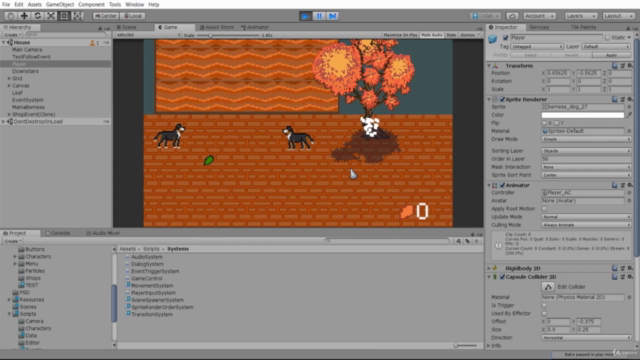Open Sorting Layer dropdown
The image size is (640, 360).
[x=586, y=151]
